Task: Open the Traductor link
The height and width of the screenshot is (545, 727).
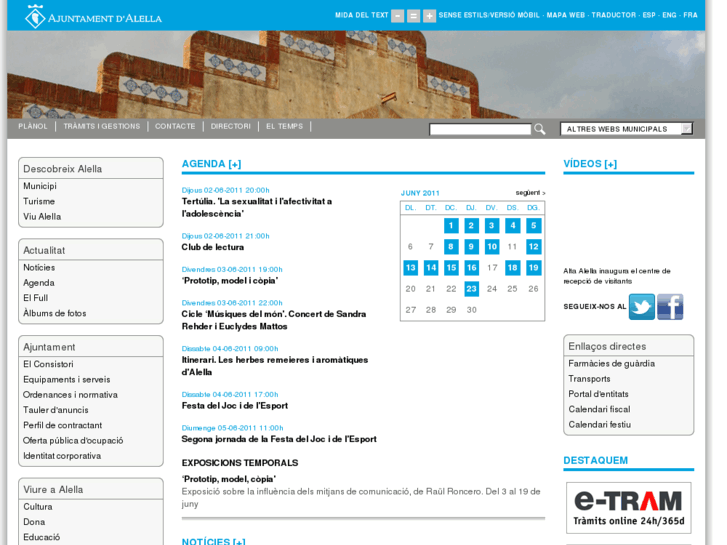Action: coord(613,15)
